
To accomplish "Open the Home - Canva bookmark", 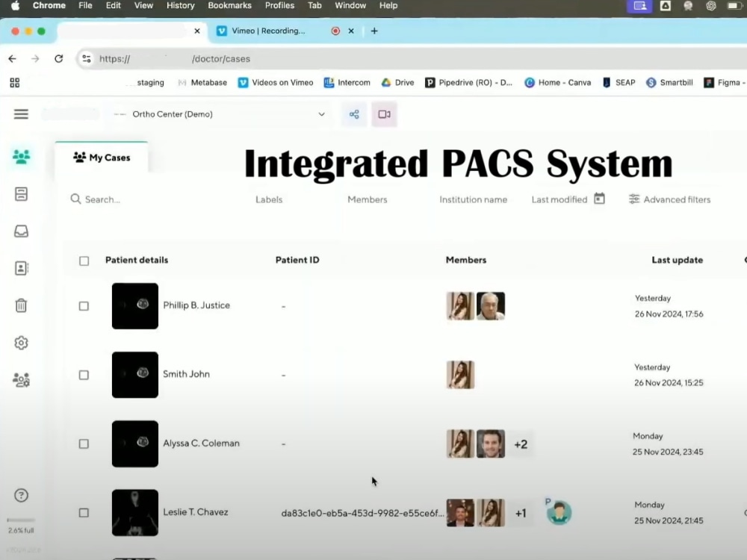I will click(x=558, y=82).
